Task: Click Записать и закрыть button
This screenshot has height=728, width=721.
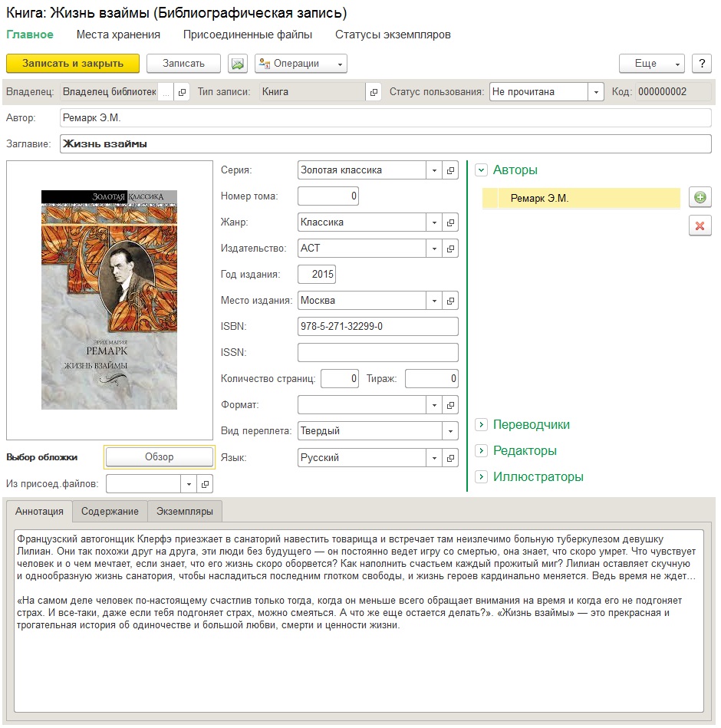Action: coord(73,64)
